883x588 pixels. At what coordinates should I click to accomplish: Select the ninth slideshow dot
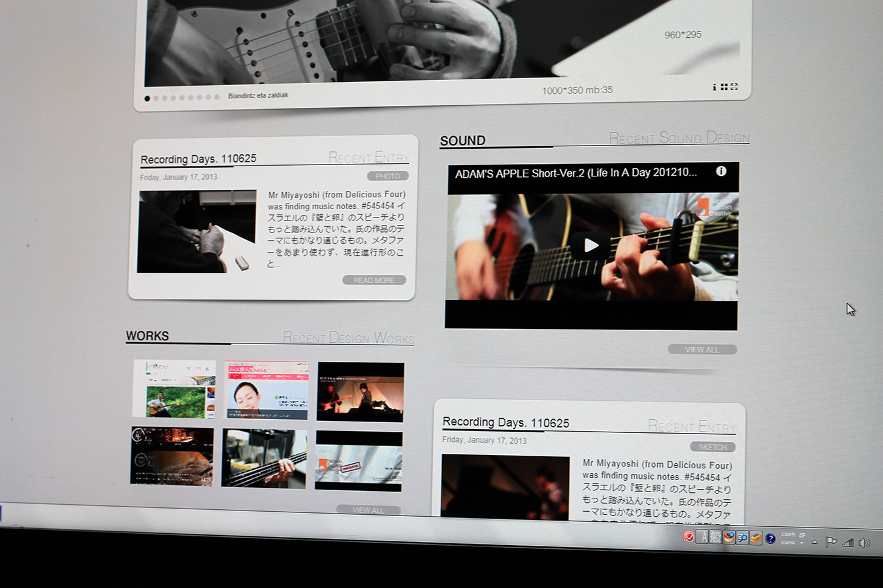pos(217,97)
